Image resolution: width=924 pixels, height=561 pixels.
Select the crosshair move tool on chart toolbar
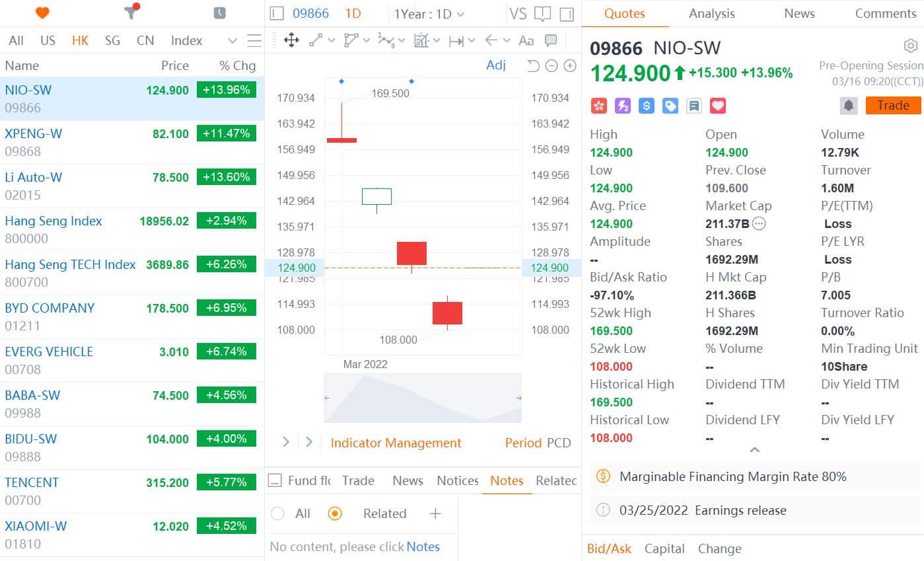[x=291, y=40]
